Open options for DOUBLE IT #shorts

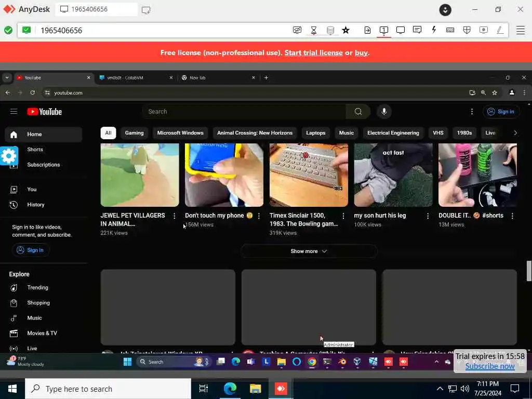[512, 216]
